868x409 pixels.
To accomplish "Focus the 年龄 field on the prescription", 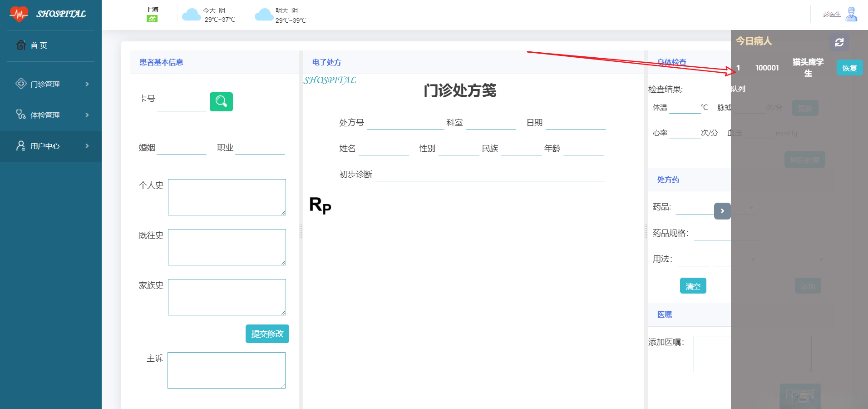I will [x=584, y=149].
